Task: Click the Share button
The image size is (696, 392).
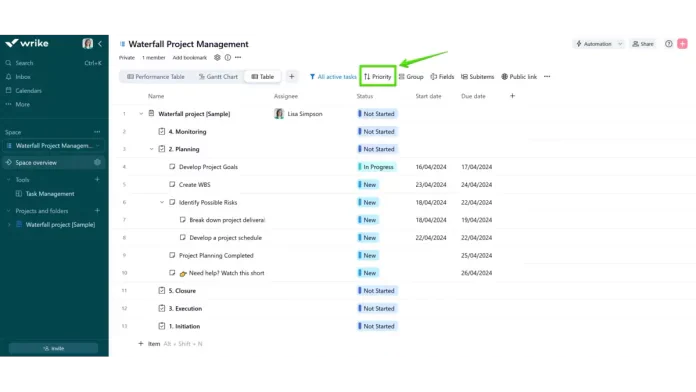Action: click(643, 44)
